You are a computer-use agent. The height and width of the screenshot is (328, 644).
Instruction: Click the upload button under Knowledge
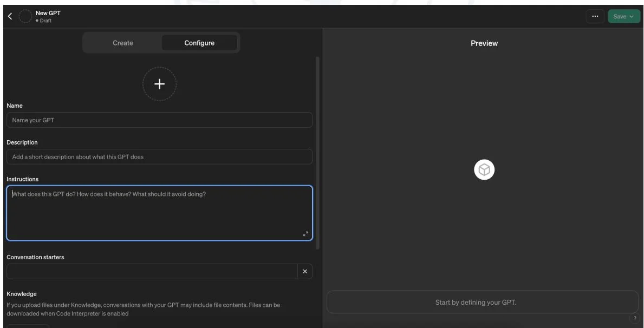click(x=28, y=326)
